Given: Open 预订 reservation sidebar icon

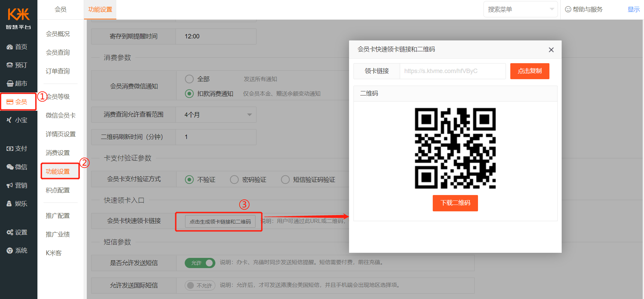Looking at the screenshot, I should pos(10,65).
